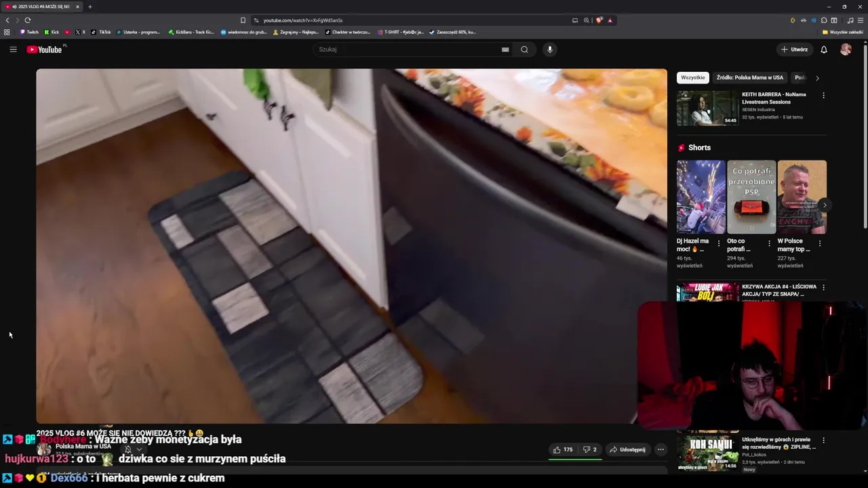This screenshot has width=868, height=488.
Task: Click the Udostępnij share button
Action: pyautogui.click(x=627, y=449)
